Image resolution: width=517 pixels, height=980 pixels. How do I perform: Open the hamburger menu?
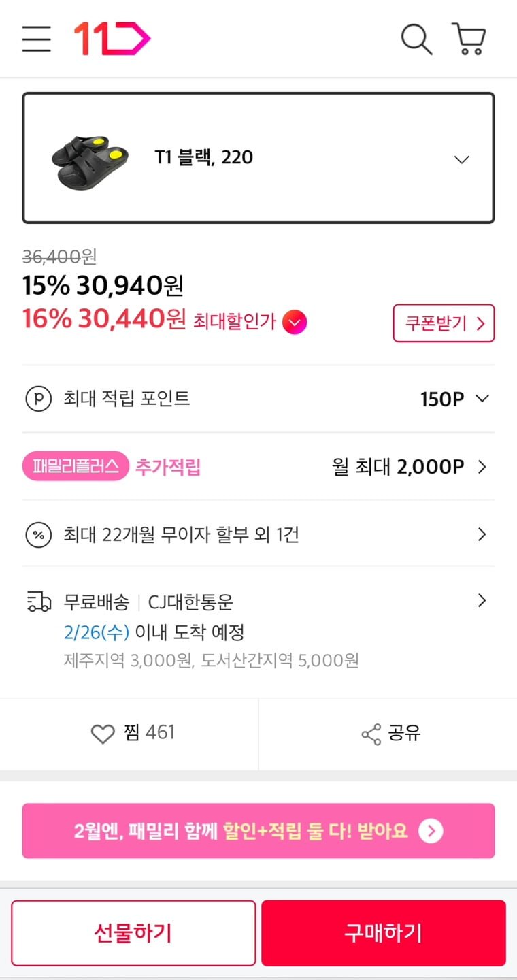[37, 39]
